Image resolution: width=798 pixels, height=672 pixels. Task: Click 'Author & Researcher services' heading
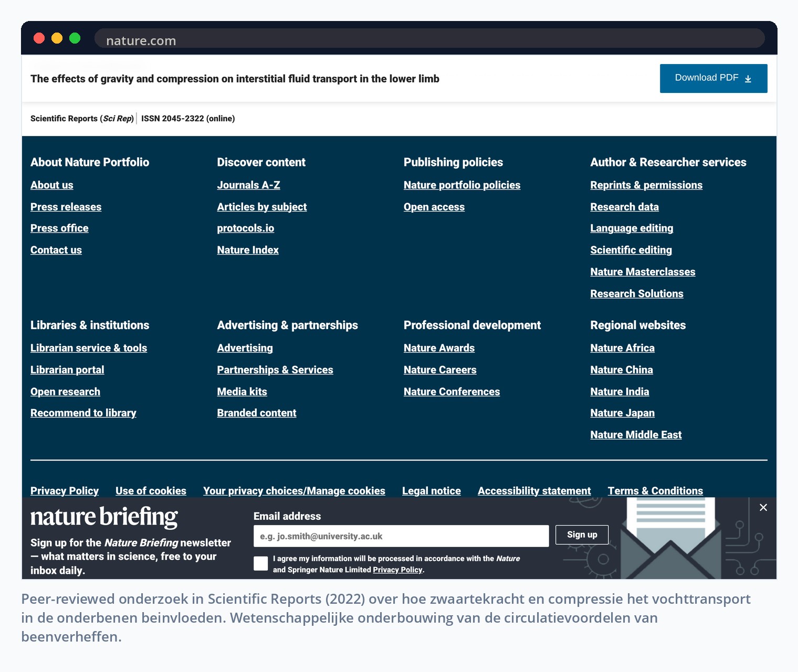(x=668, y=162)
